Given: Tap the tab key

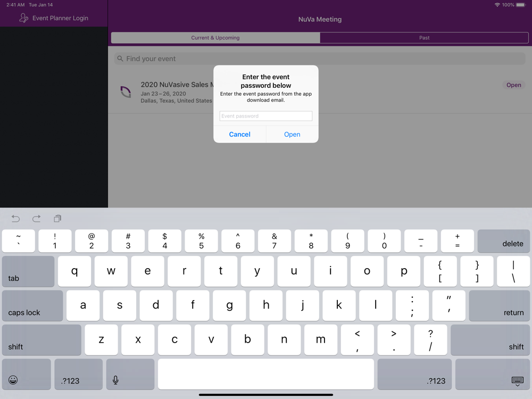Looking at the screenshot, I should pyautogui.click(x=28, y=271).
